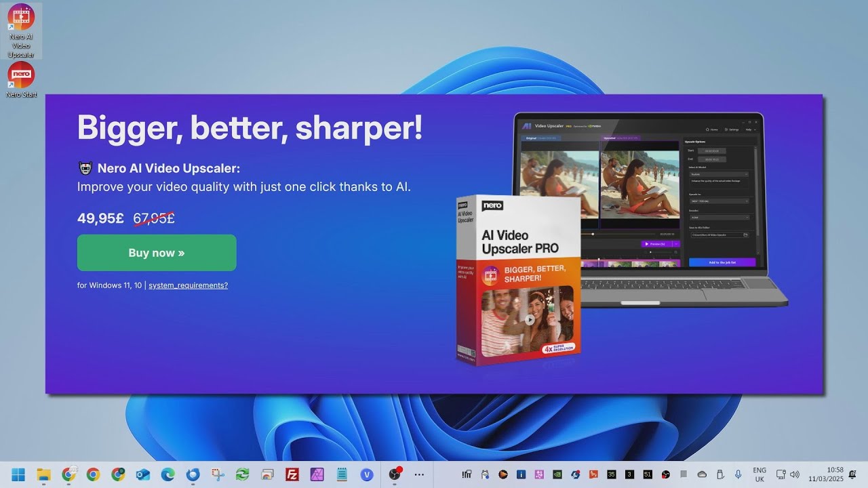Click the Upscale Options panel scrollbar
Image resolution: width=868 pixels, height=488 pixels.
coord(757,191)
